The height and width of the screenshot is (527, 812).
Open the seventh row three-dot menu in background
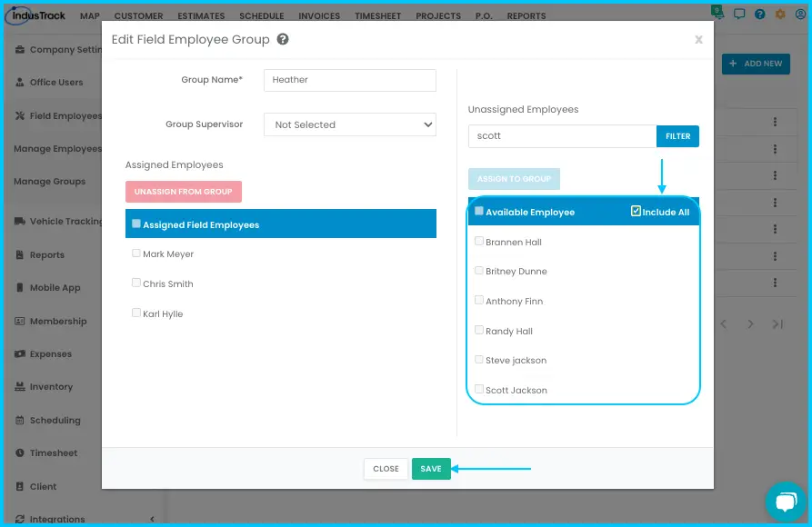tap(775, 283)
